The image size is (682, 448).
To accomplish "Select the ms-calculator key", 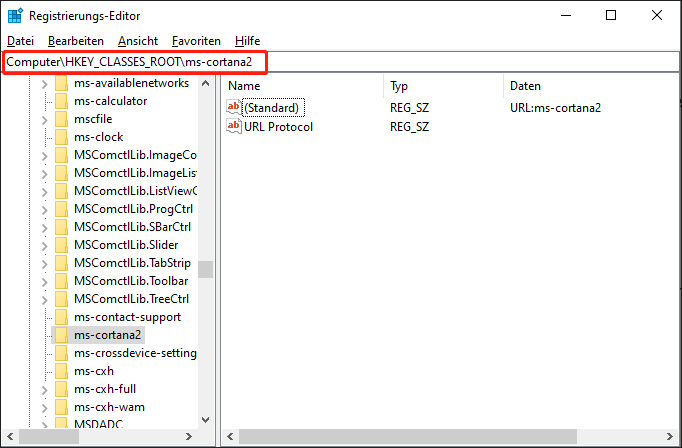I will click(110, 101).
